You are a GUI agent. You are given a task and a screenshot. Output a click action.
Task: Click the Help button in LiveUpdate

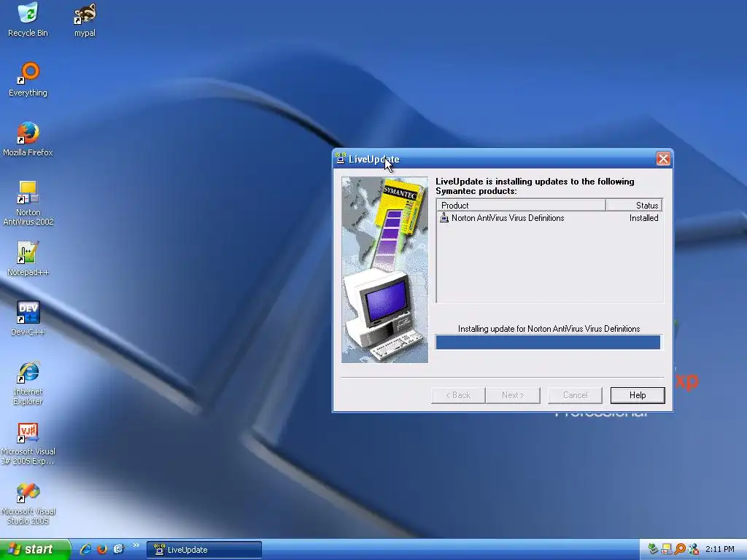pos(638,395)
